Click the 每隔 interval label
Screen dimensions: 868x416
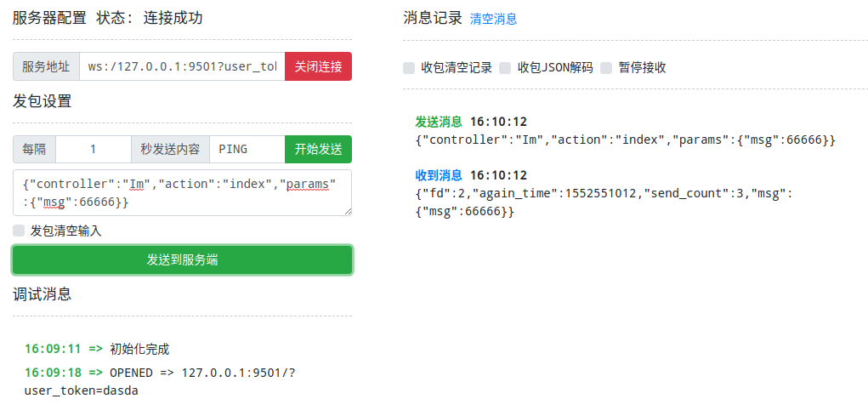tap(34, 149)
